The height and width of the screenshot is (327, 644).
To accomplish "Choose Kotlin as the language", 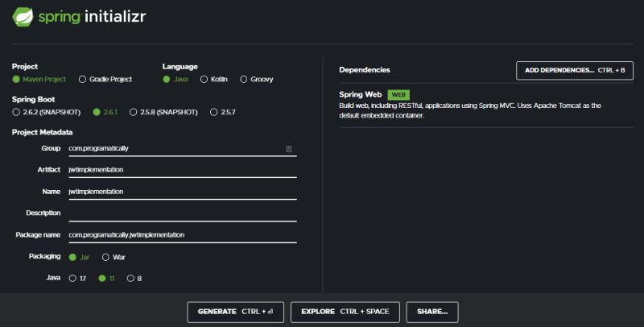I will pyautogui.click(x=204, y=79).
